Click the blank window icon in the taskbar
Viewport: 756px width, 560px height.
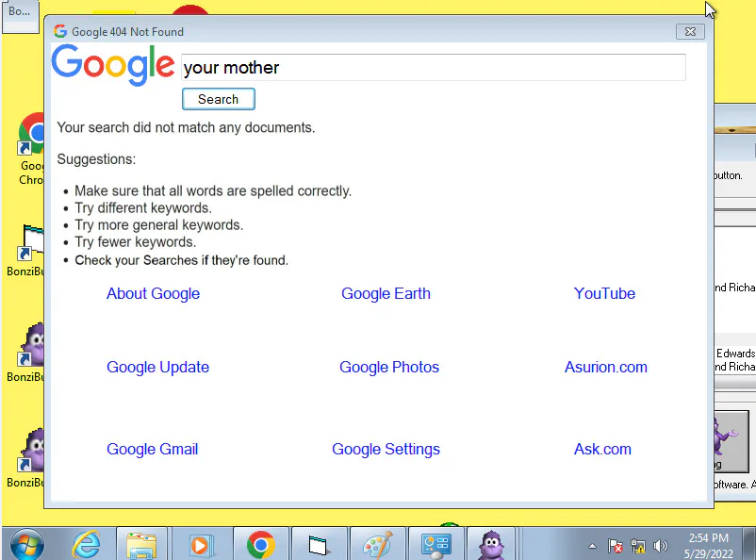318,546
